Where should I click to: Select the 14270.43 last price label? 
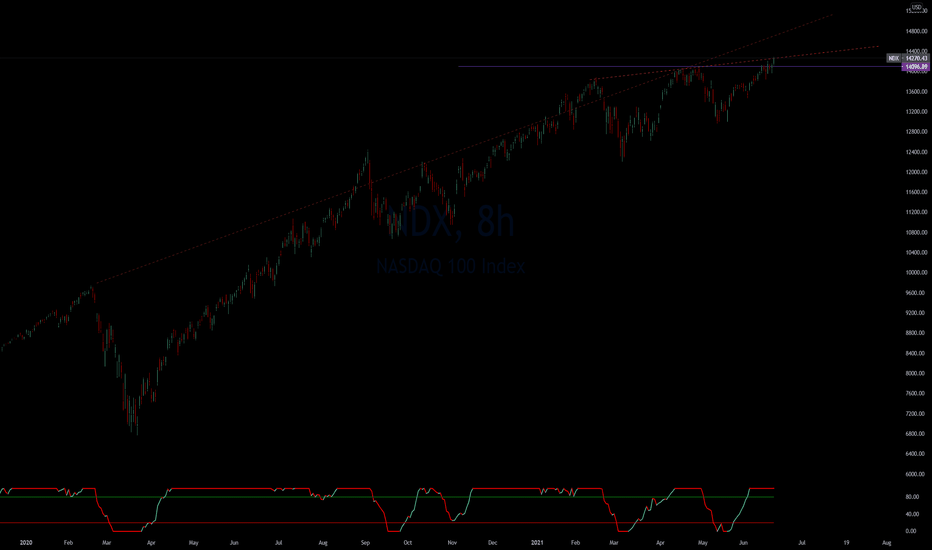coord(916,58)
